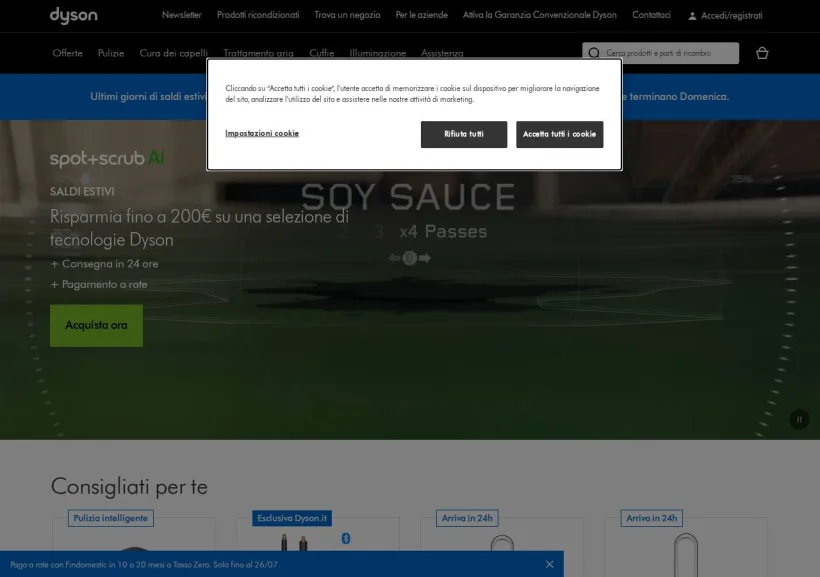Accept all cookies with Accetta tutti

point(560,134)
